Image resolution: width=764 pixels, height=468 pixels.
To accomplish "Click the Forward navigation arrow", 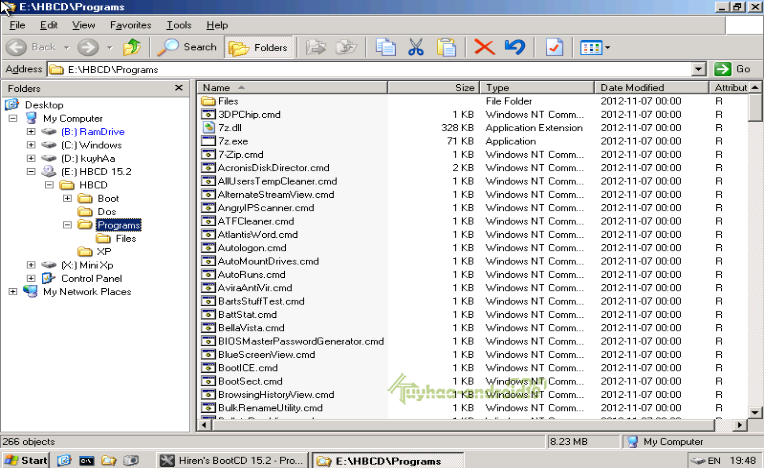I will point(88,47).
